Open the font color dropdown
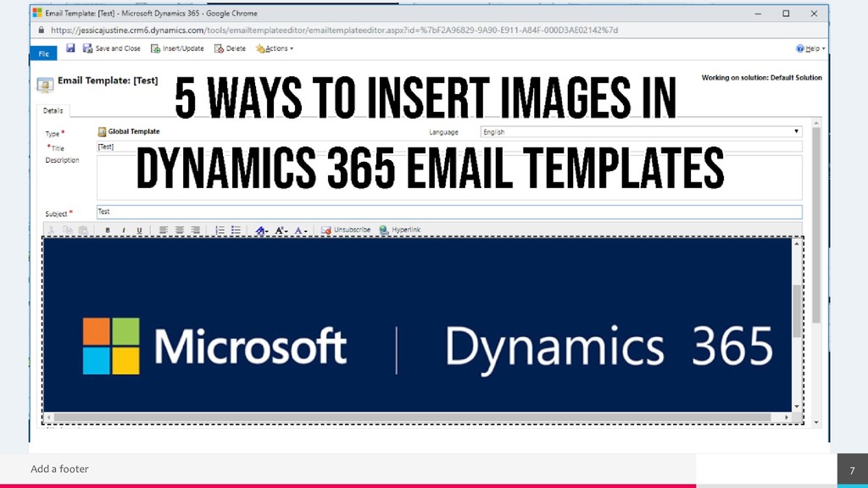Image resolution: width=868 pixels, height=488 pixels. coord(301,230)
